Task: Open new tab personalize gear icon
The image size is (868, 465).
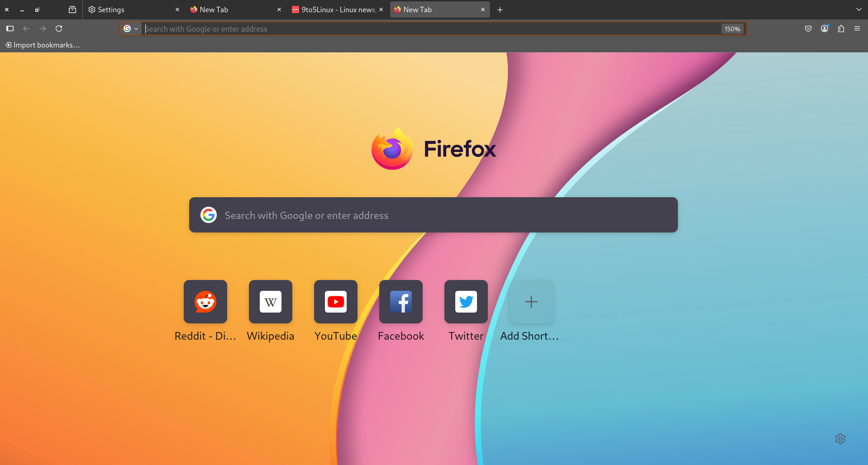Action: pyautogui.click(x=840, y=439)
